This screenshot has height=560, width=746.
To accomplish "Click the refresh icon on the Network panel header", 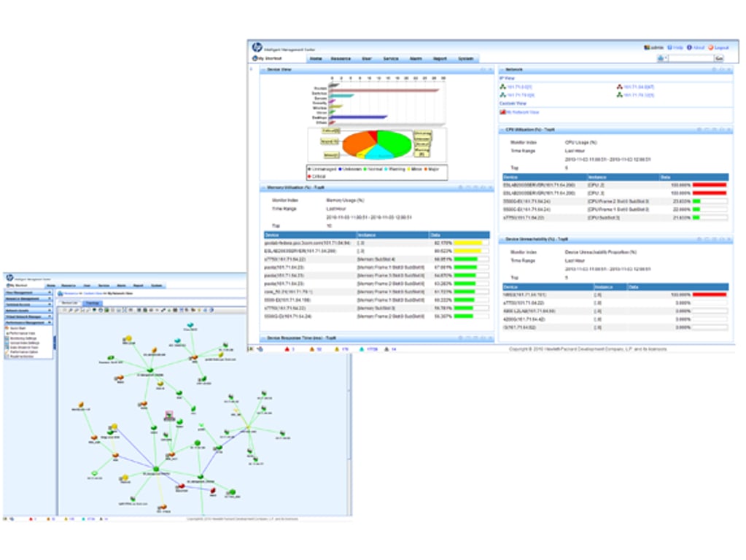I will (712, 69).
